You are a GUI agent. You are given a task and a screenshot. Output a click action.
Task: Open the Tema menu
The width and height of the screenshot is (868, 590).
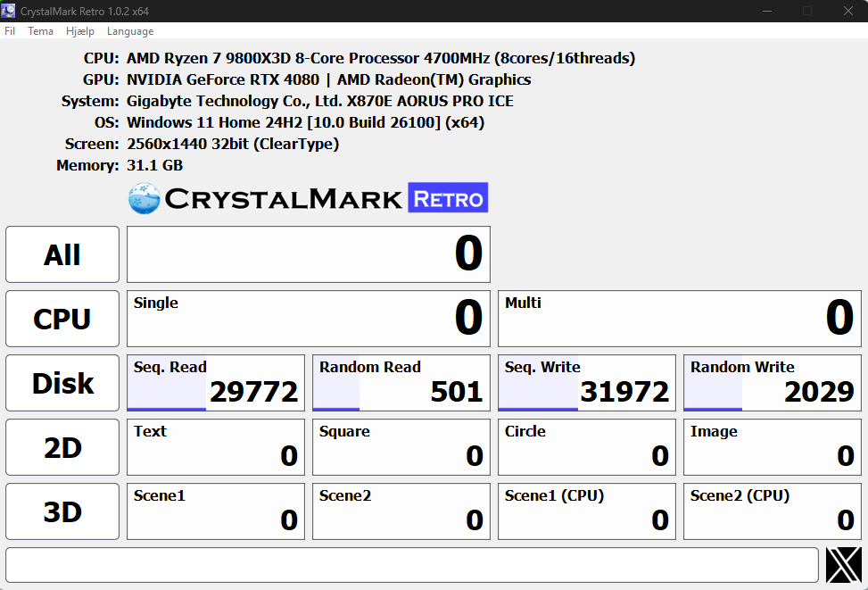[40, 31]
